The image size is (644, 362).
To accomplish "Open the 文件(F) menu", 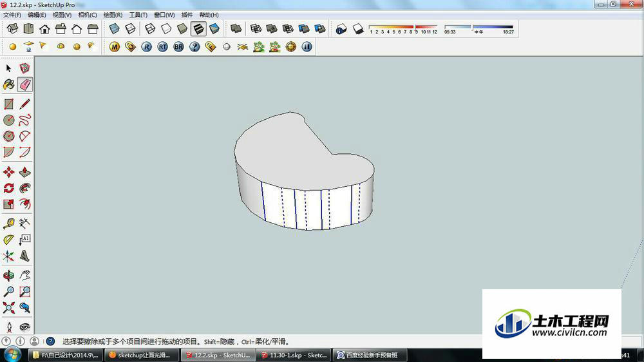I will coord(12,15).
